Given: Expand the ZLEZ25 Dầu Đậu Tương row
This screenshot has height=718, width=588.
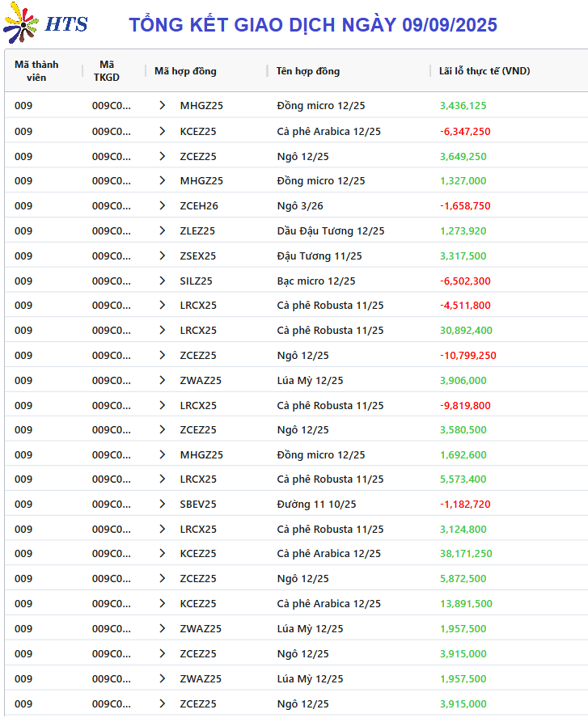Looking at the screenshot, I should pos(162,230).
